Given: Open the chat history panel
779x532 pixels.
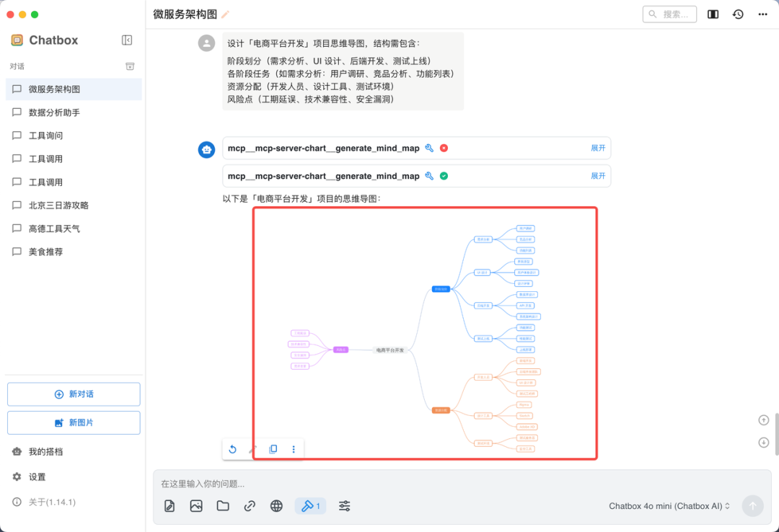Looking at the screenshot, I should click(x=737, y=14).
